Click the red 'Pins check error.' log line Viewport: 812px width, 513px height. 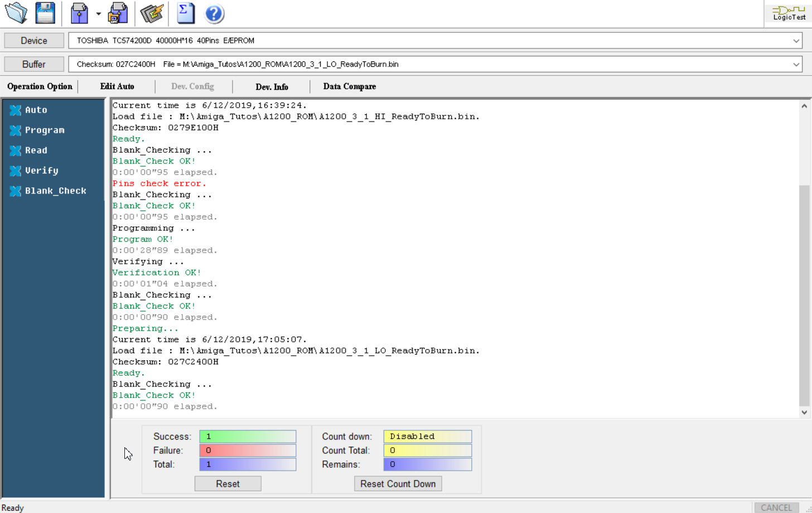[159, 183]
